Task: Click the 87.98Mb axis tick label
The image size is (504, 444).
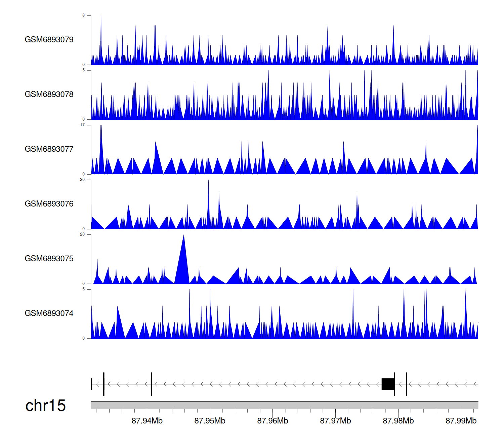Action: [398, 421]
